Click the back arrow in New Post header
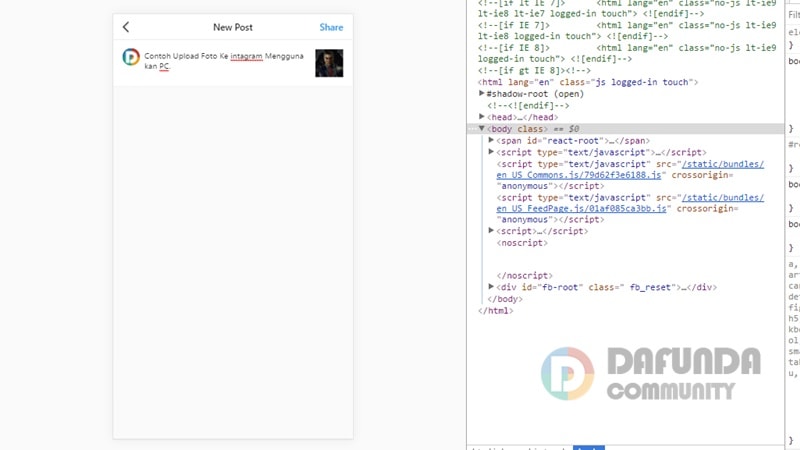 [x=126, y=28]
